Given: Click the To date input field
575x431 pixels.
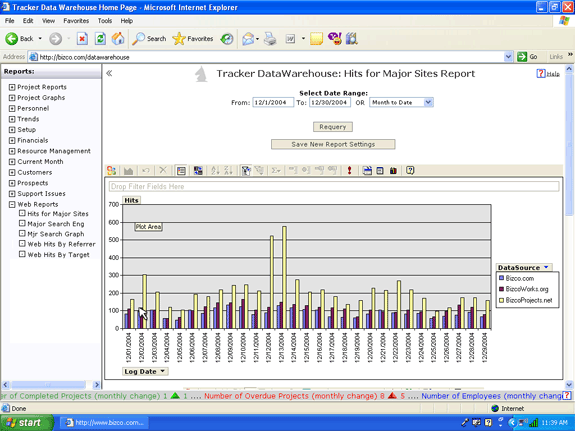Looking at the screenshot, I should [330, 102].
